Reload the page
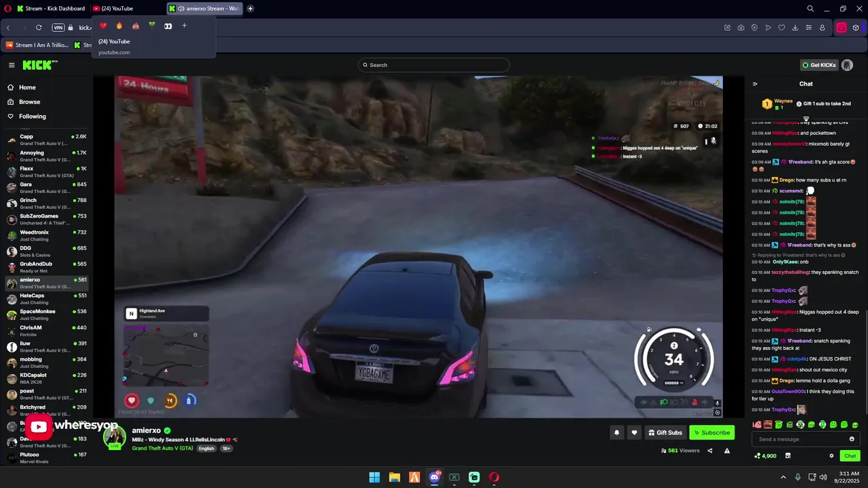This screenshot has height=488, width=868. click(39, 28)
